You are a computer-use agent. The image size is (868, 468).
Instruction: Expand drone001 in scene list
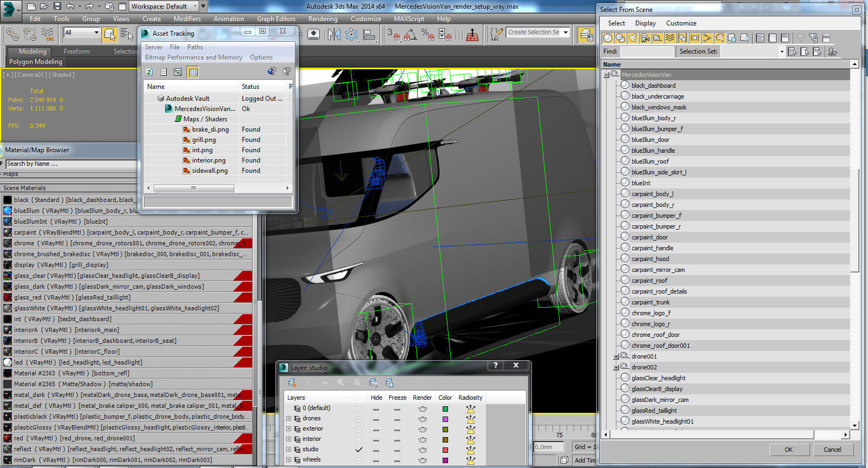coord(616,357)
